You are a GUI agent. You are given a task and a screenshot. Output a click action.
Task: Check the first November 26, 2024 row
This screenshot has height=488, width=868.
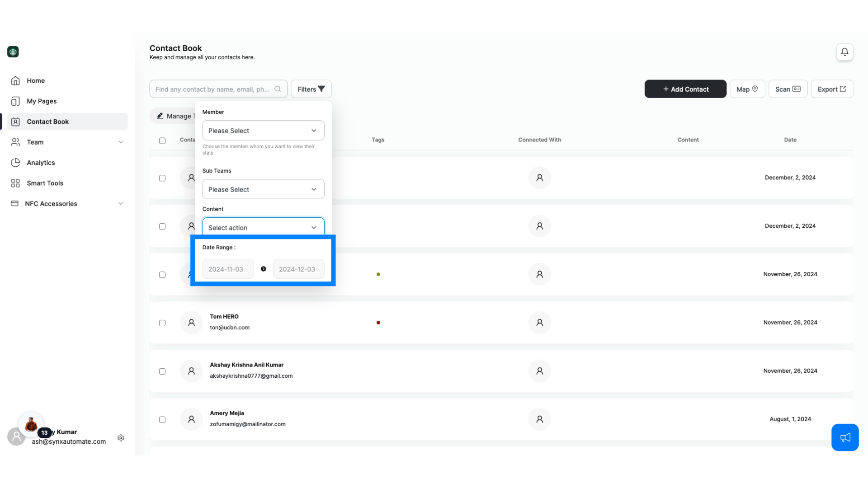162,275
